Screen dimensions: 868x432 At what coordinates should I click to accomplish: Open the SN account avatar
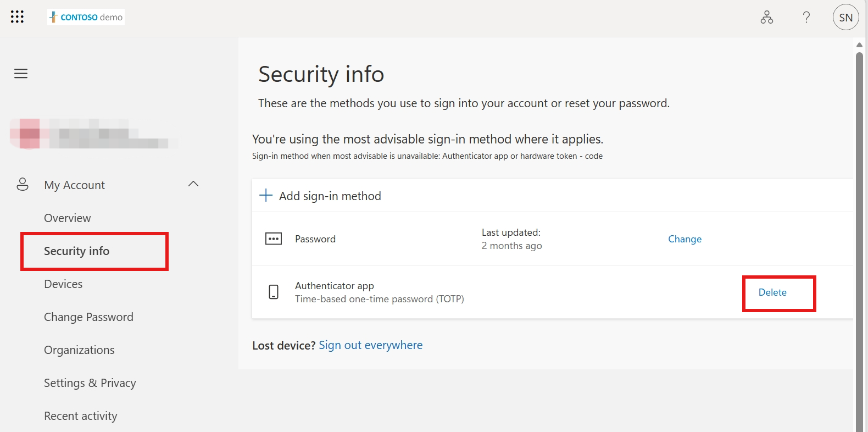click(846, 18)
